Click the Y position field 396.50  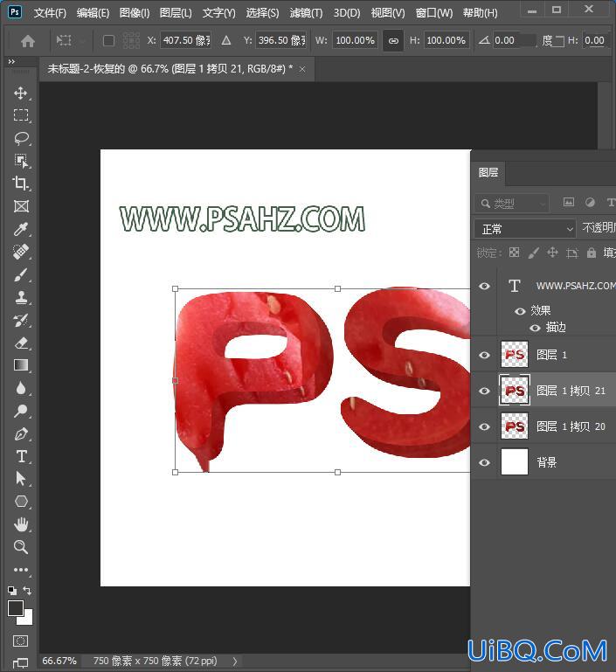pyautogui.click(x=281, y=41)
